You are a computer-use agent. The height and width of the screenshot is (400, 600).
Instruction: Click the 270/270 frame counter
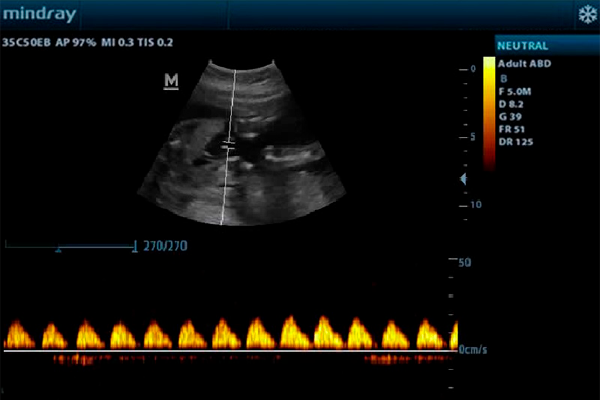[165, 245]
